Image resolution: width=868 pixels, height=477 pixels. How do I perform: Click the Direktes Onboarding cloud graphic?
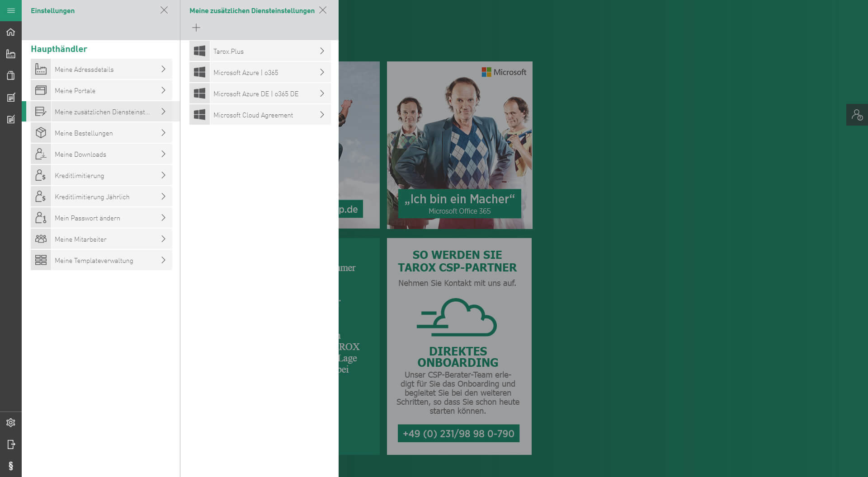tap(457, 317)
